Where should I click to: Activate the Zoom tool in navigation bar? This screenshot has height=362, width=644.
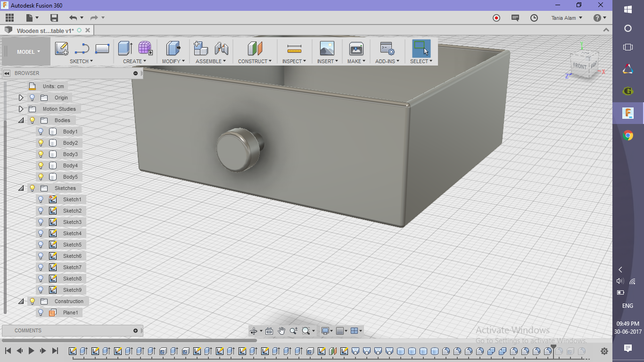coord(294,331)
